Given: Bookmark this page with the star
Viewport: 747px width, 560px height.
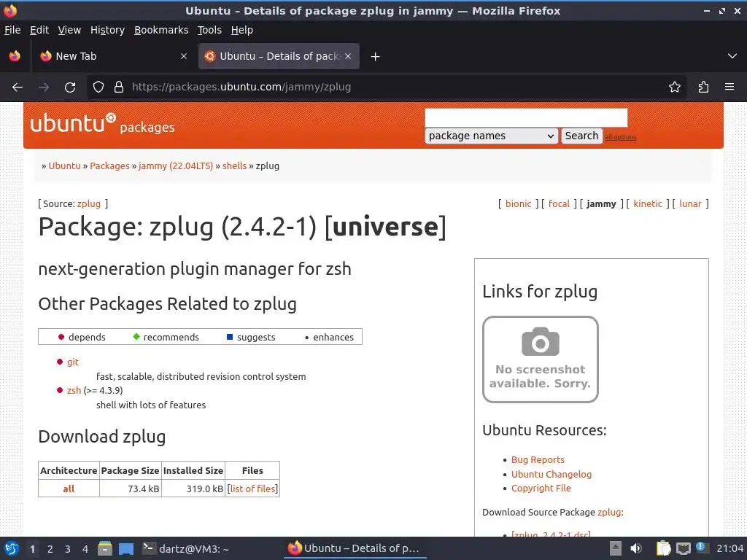Looking at the screenshot, I should [x=675, y=87].
